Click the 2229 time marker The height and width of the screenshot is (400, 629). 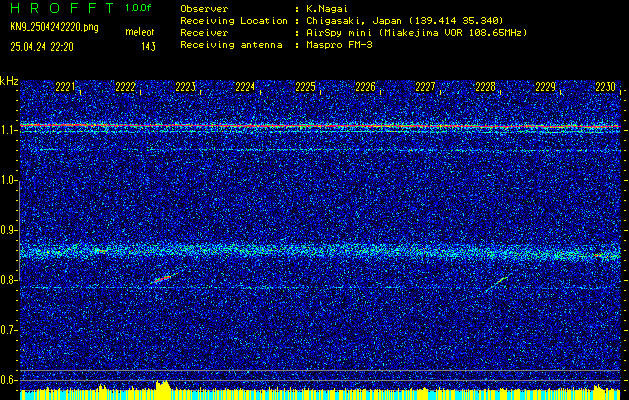(x=546, y=87)
